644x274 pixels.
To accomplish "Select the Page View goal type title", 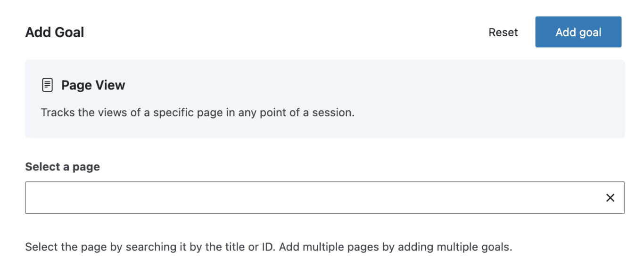I will click(93, 85).
